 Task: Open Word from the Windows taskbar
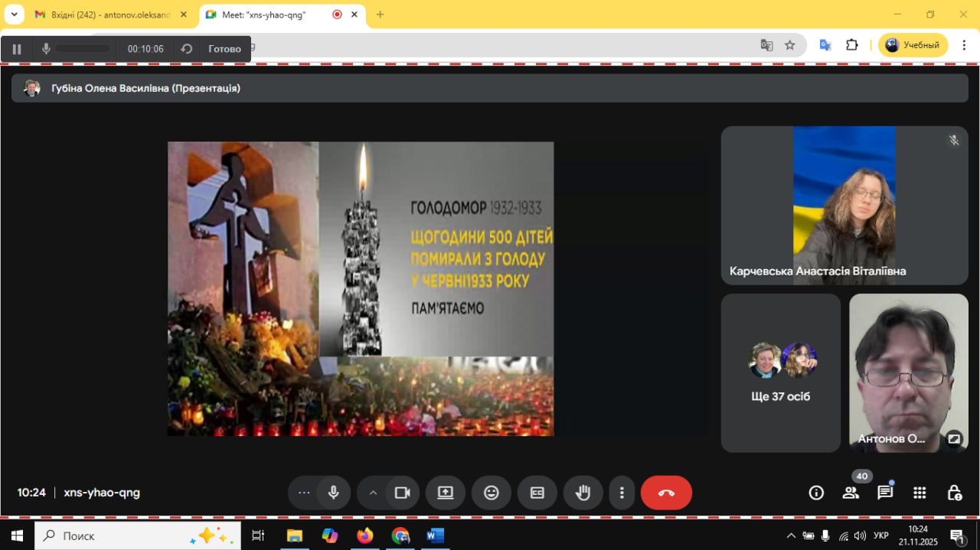(x=435, y=535)
